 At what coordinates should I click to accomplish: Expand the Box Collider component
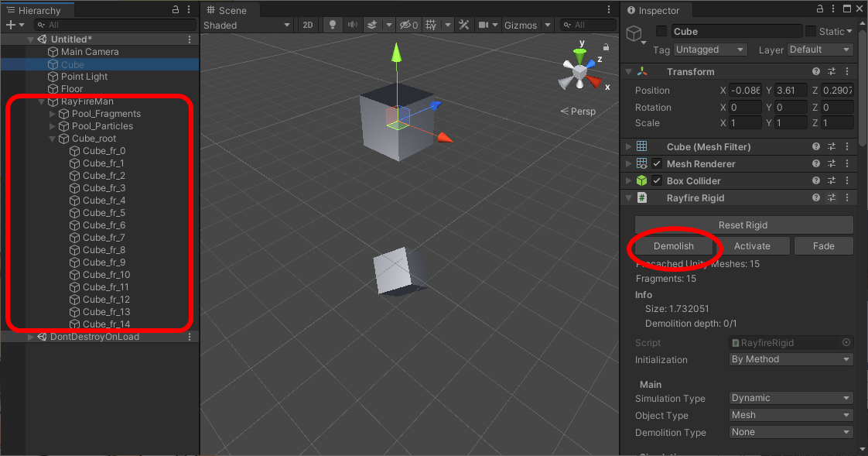628,180
